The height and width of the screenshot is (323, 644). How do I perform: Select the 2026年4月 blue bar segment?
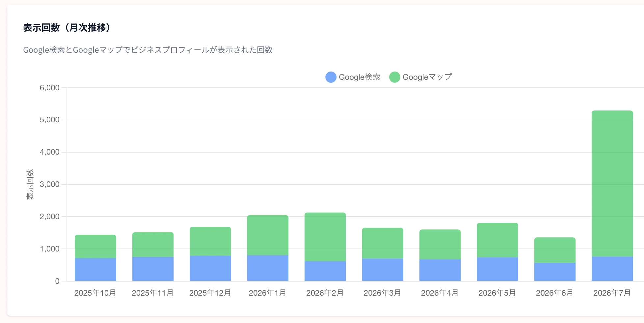point(440,270)
